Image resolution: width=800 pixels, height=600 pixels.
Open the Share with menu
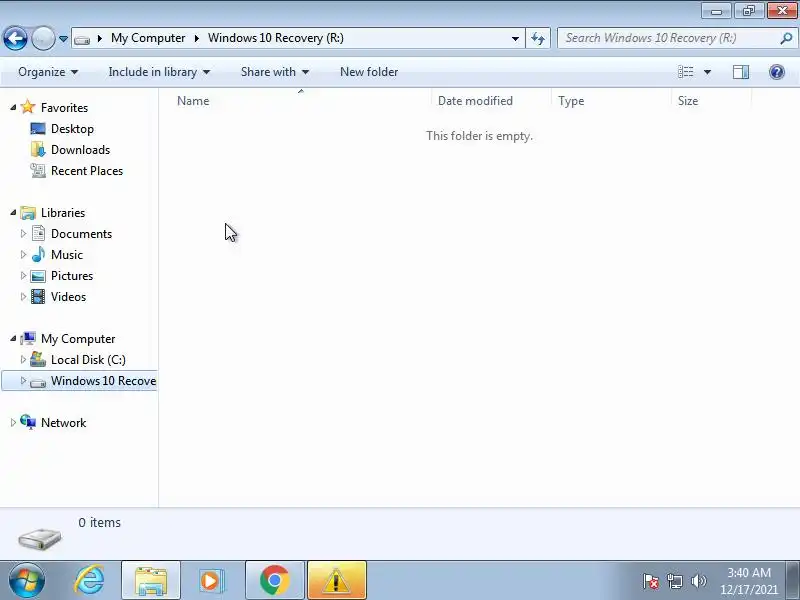[x=275, y=72]
